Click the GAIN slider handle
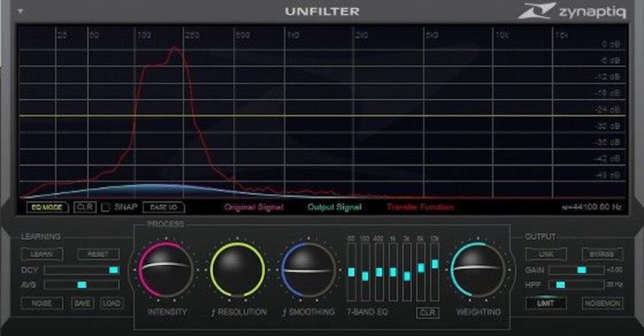 click(581, 270)
